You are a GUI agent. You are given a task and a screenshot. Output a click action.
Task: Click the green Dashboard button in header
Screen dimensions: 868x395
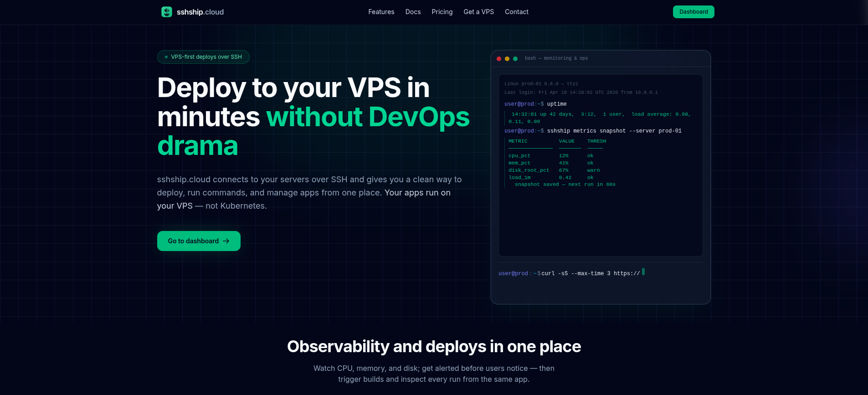pos(693,12)
